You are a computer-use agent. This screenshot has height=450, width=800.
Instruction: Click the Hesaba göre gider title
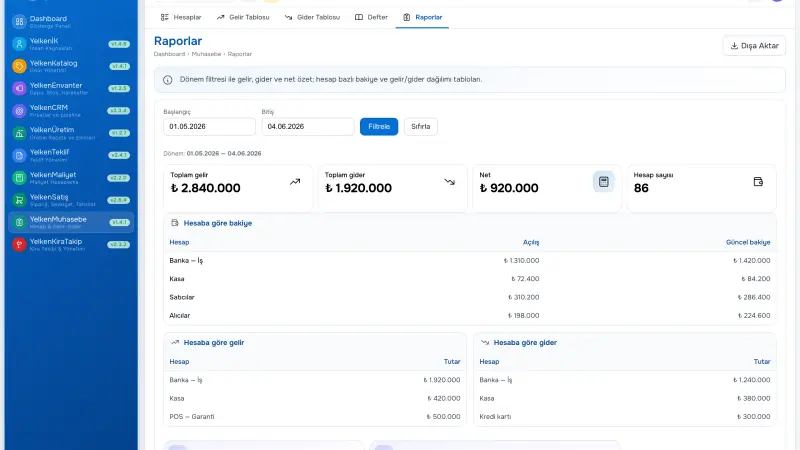click(x=525, y=343)
